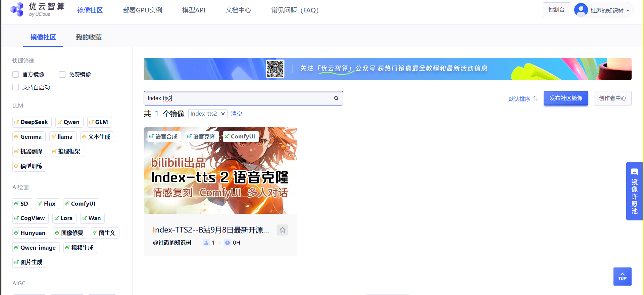Switch to the 镜像社区 tab
The image size is (644, 295).
point(43,37)
